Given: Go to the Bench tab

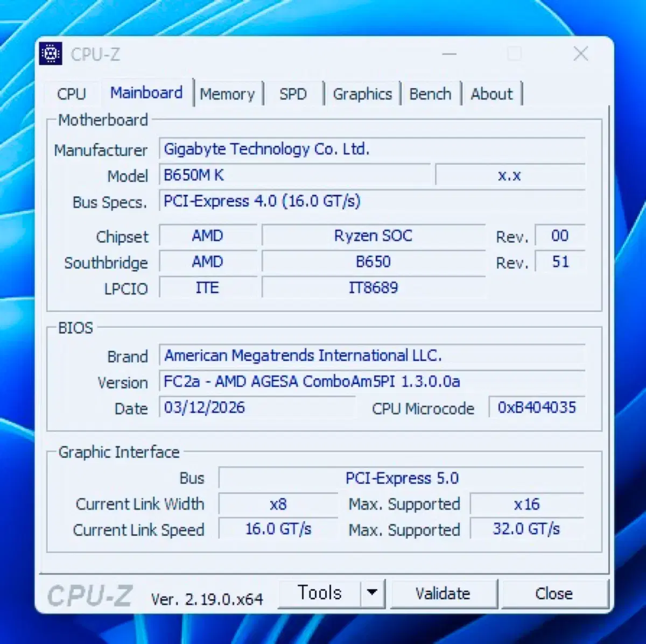Looking at the screenshot, I should coord(430,94).
